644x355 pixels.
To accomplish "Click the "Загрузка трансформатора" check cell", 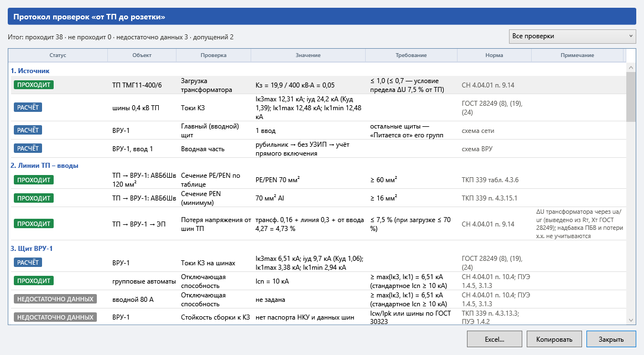I will (206, 85).
